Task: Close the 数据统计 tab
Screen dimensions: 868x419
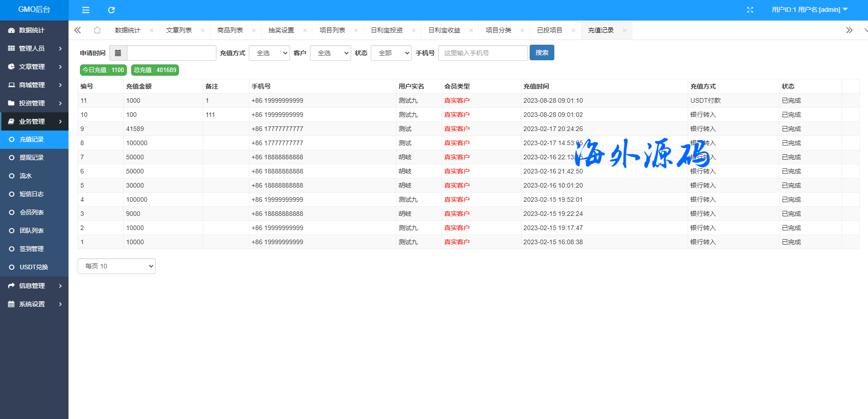Action: point(152,31)
